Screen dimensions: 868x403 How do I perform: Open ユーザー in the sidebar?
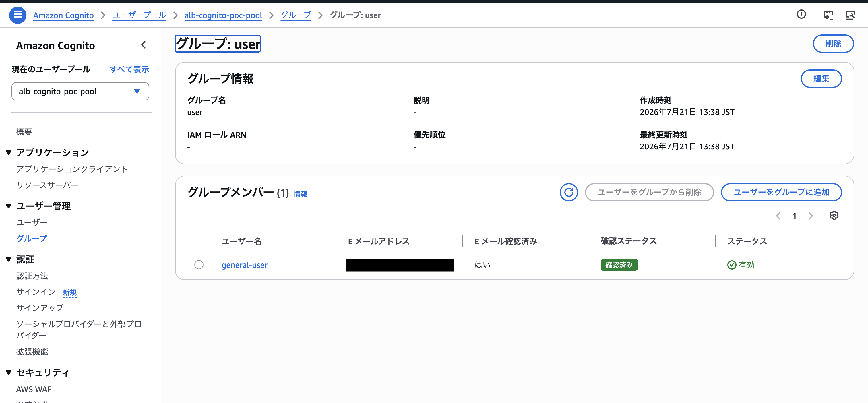32,222
